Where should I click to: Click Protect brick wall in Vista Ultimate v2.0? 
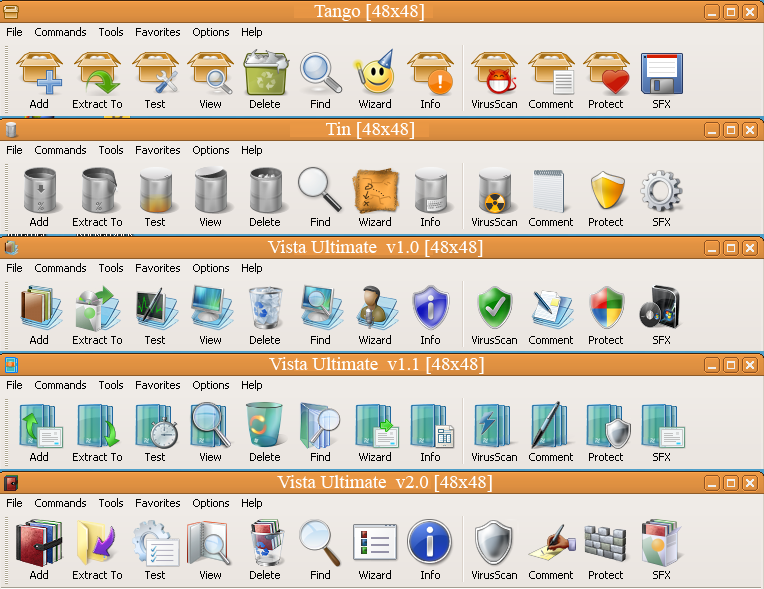click(605, 544)
